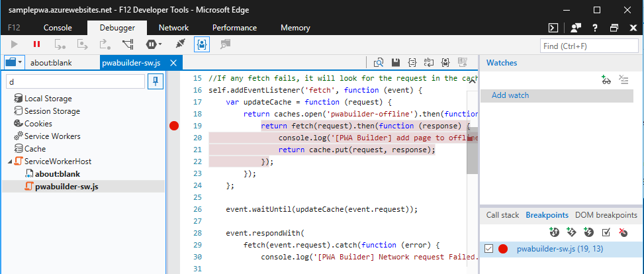Click the red dot beside the breakpoint entry

pyautogui.click(x=502, y=249)
